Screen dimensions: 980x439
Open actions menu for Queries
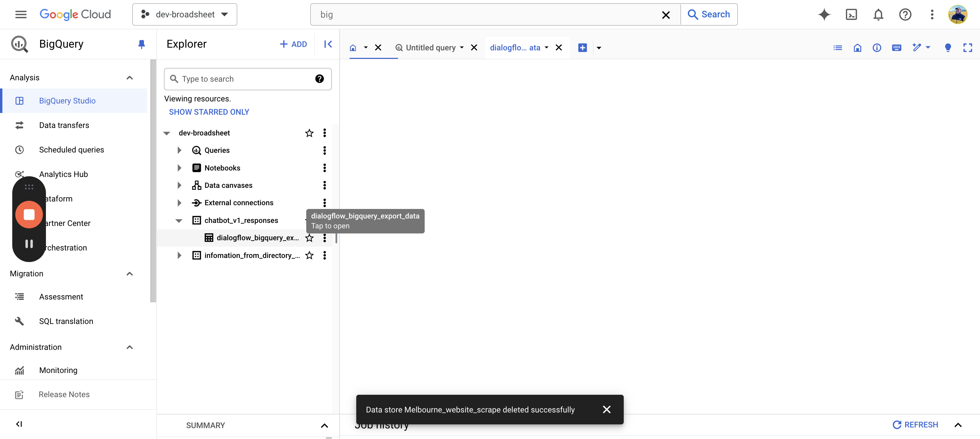(x=325, y=150)
